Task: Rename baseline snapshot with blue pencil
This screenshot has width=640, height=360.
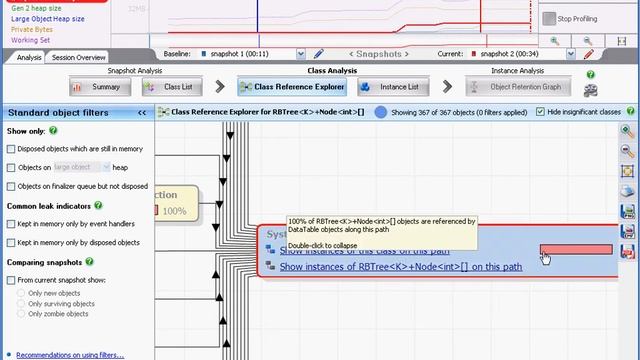Action: click(x=318, y=54)
